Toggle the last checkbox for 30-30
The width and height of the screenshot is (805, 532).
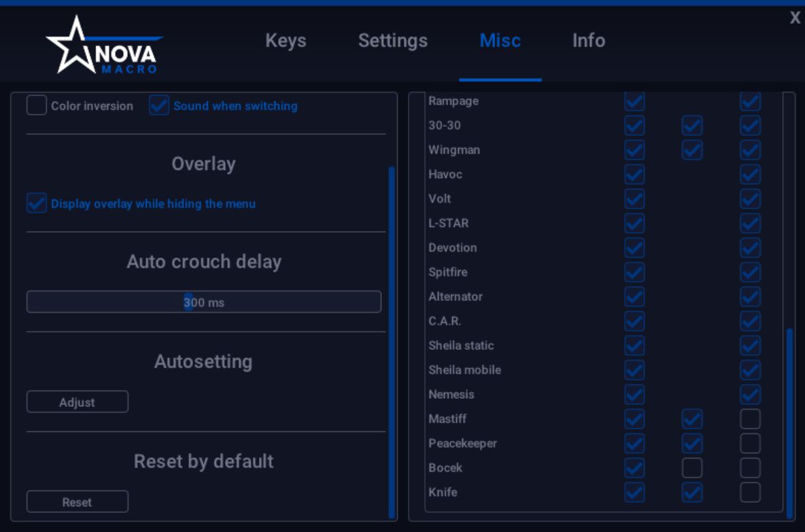750,125
